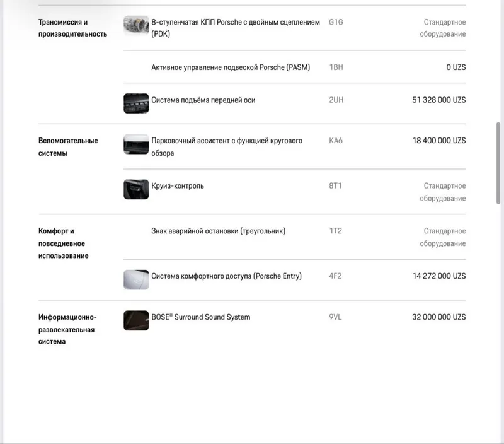Click the front axle lift system thumbnail
This screenshot has height=444, width=504.
point(136,103)
